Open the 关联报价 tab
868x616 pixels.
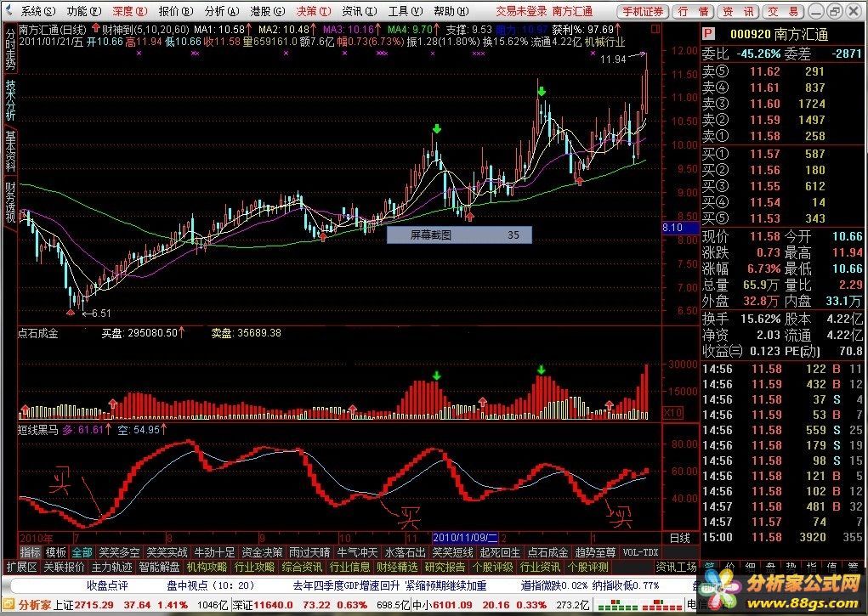point(64,568)
